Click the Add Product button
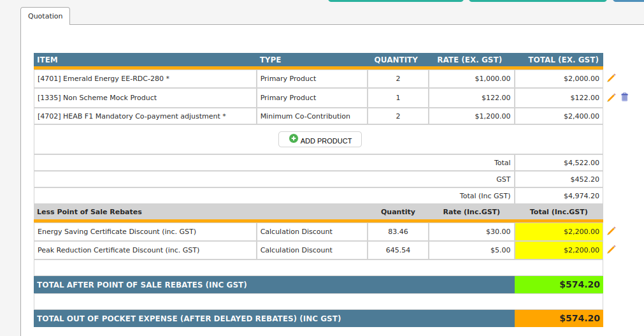 (x=320, y=140)
